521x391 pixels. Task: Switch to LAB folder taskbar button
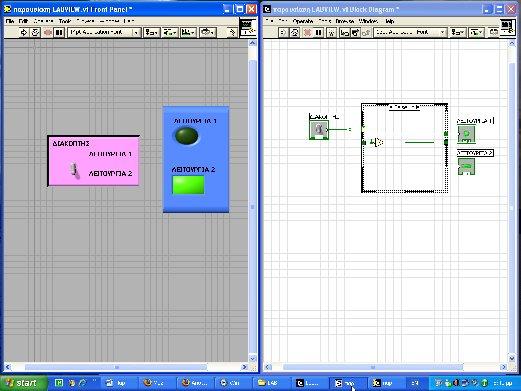pyautogui.click(x=272, y=383)
